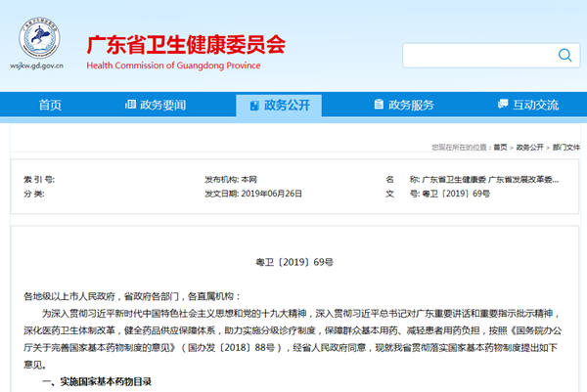Click the centered 粤卫〔2019〕69号 heading

coord(294,262)
